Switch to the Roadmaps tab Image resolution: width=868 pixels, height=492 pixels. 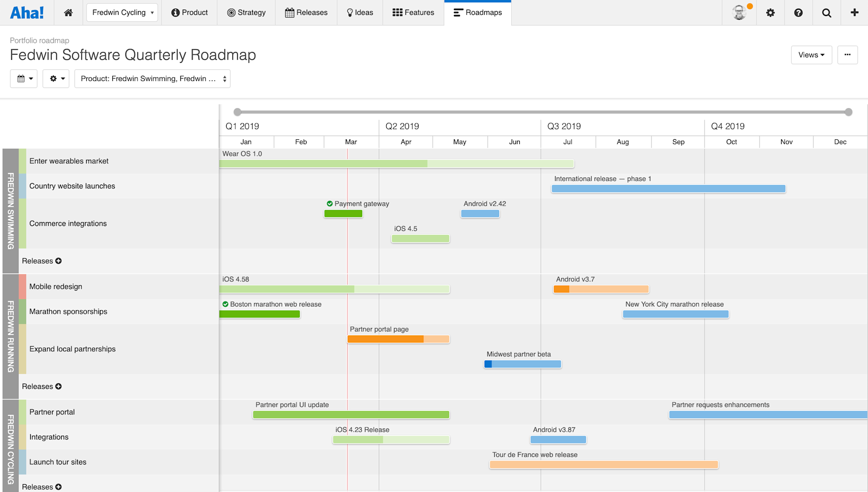(x=477, y=13)
